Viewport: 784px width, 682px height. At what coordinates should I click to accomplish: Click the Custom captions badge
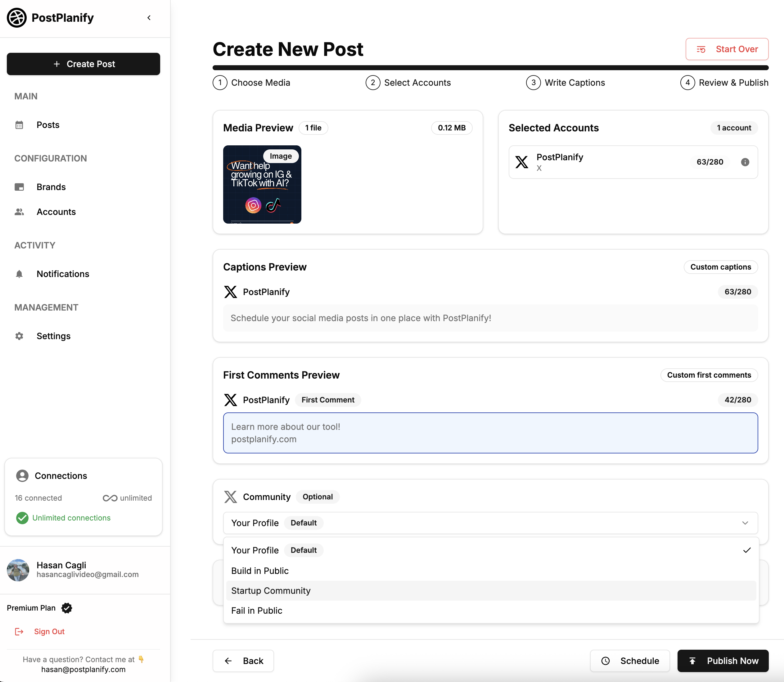coord(720,267)
